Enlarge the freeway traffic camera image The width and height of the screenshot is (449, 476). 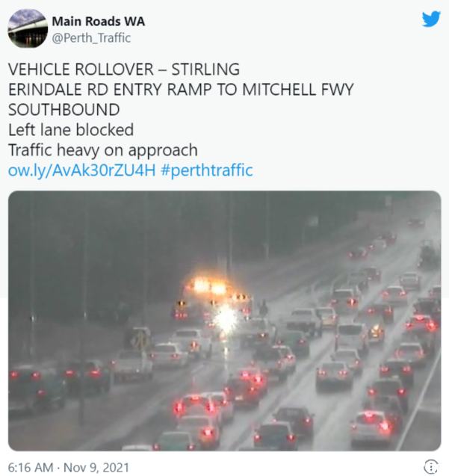tap(224, 321)
